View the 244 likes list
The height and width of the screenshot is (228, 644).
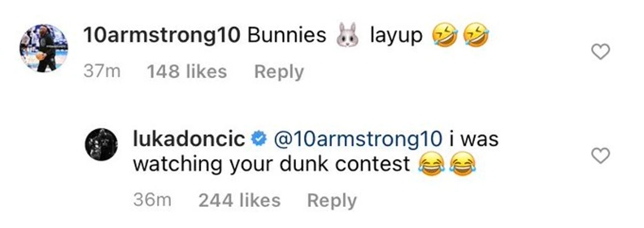point(239,201)
